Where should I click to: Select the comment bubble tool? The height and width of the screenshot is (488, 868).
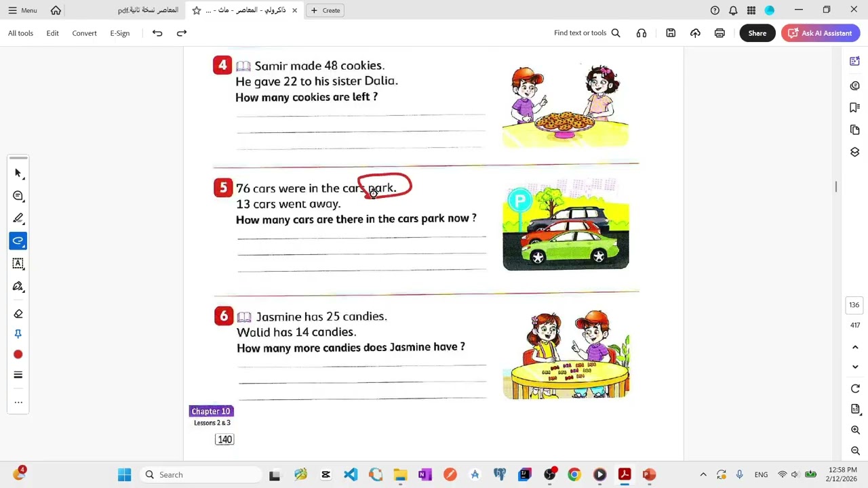pos(18,196)
